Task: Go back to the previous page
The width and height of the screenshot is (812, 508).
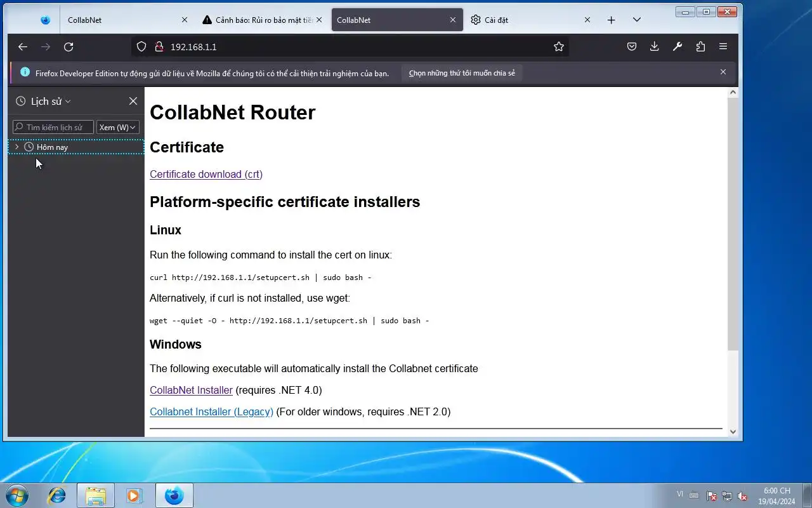Action: [23, 46]
